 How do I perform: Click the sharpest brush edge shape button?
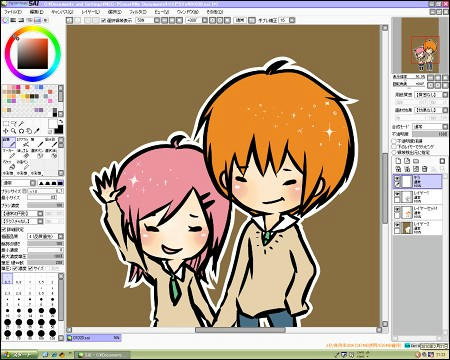(x=41, y=183)
